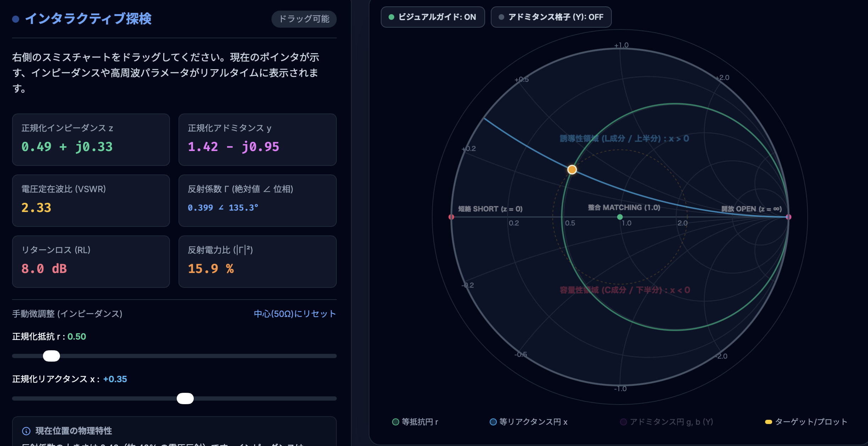Screen dimensions: 868x446
Task: Click the 短絡 SHORT (z = 0) label
Action: [x=490, y=209]
